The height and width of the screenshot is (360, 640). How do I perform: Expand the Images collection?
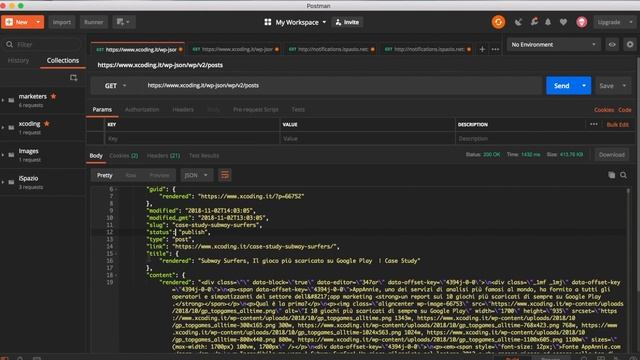pyautogui.click(x=3, y=155)
